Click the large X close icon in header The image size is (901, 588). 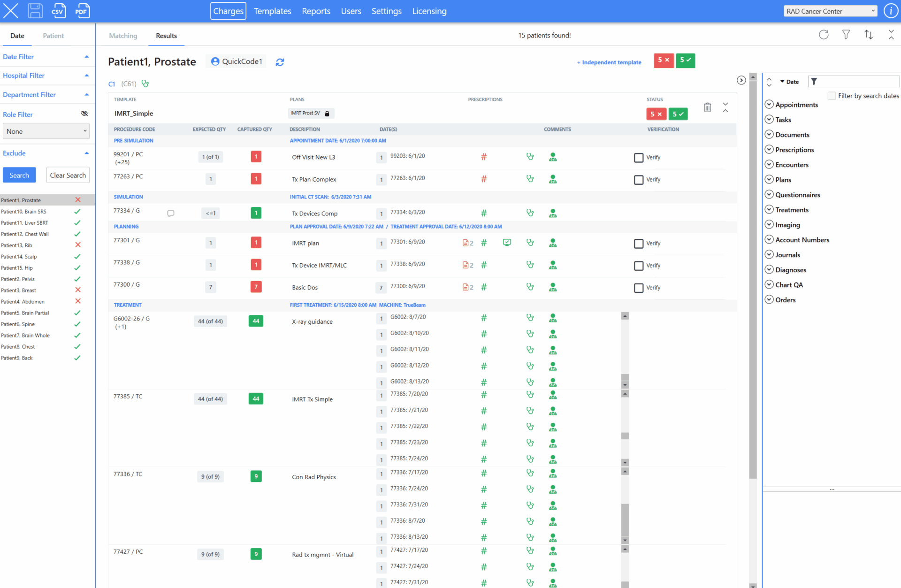pos(10,11)
